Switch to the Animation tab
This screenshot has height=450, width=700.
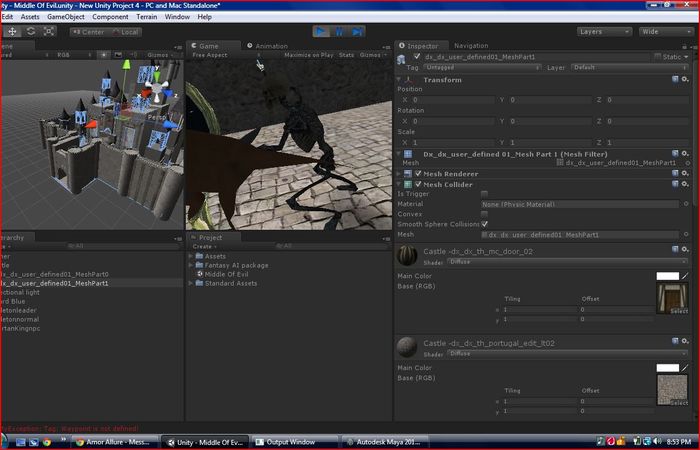[x=267, y=46]
